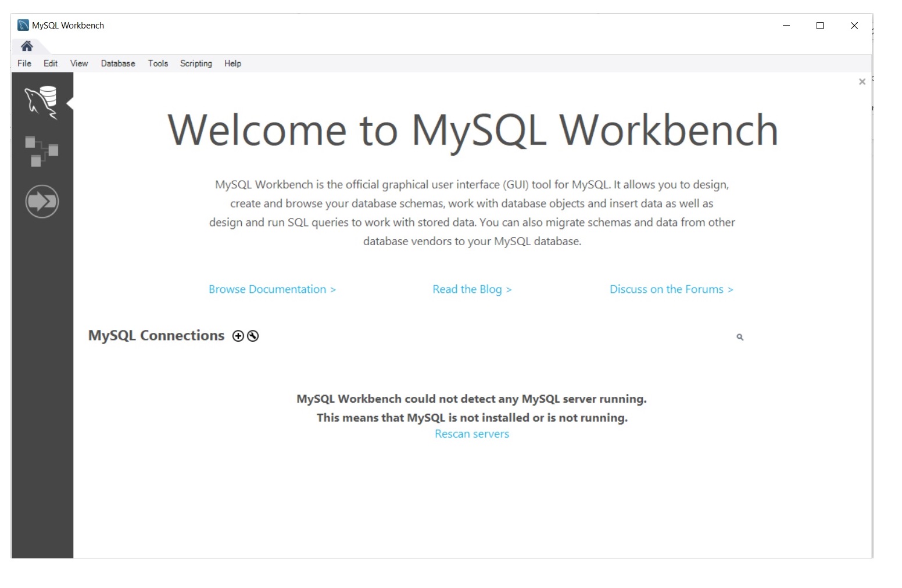Open the File menu
Screen dimensions: 902x588
point(24,63)
